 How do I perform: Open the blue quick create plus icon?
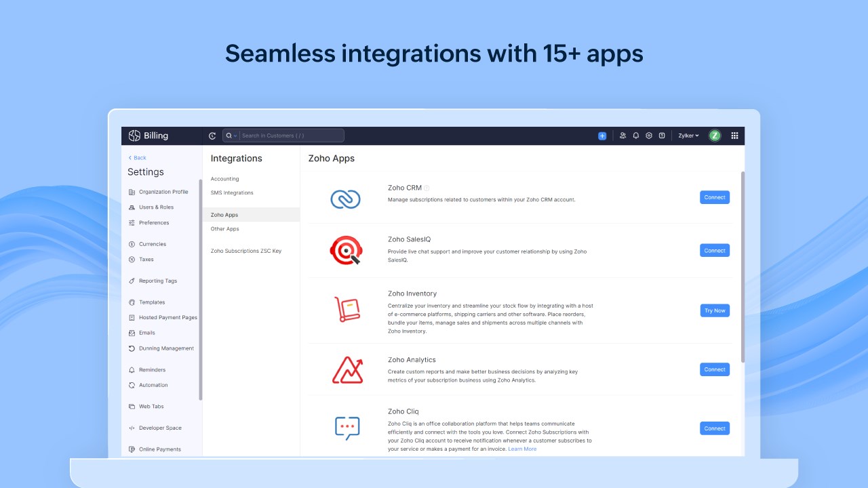602,136
